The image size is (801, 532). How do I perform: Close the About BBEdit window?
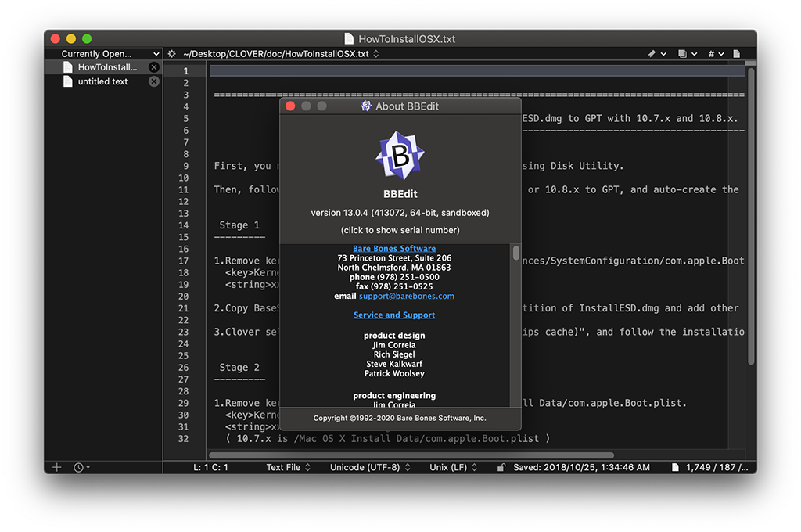(290, 106)
